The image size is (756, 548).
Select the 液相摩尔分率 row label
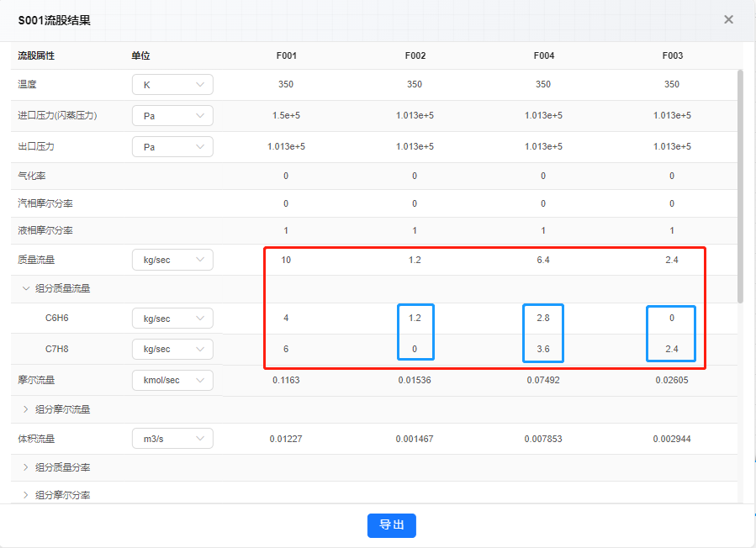click(x=45, y=230)
